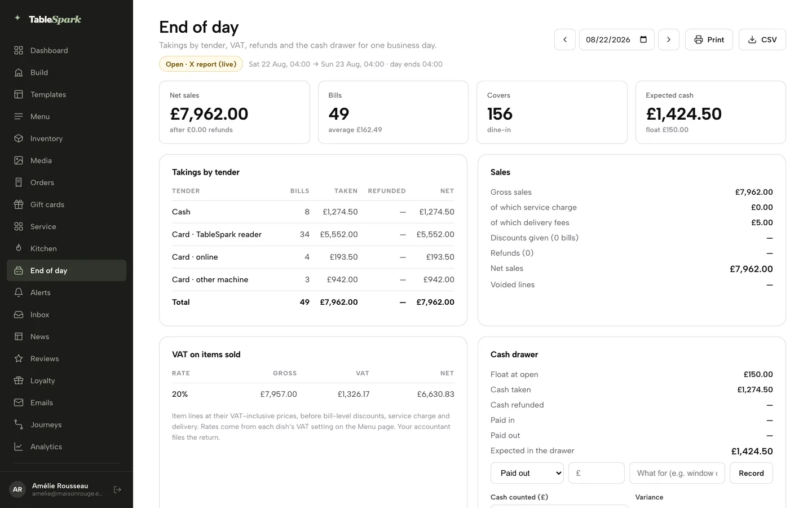Click the 'What for' reason field
The width and height of the screenshot is (812, 508).
click(x=677, y=473)
